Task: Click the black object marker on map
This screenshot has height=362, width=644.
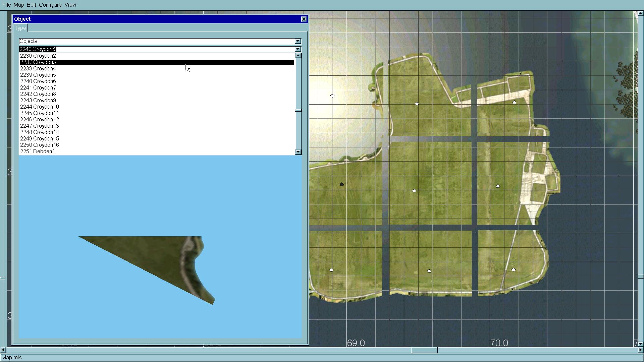Action: (x=341, y=184)
